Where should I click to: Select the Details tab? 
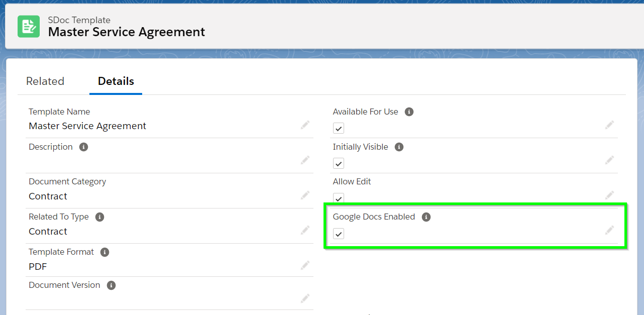116,81
